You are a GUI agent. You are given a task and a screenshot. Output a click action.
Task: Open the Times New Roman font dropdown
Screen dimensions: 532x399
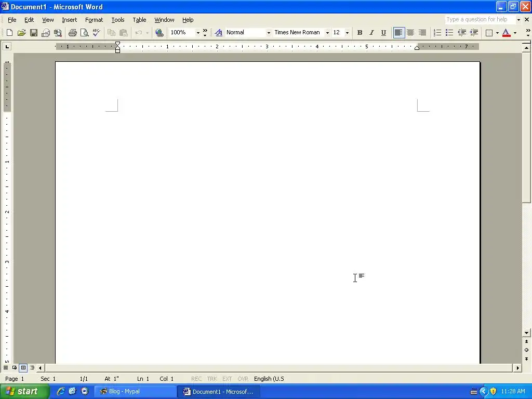tap(327, 33)
